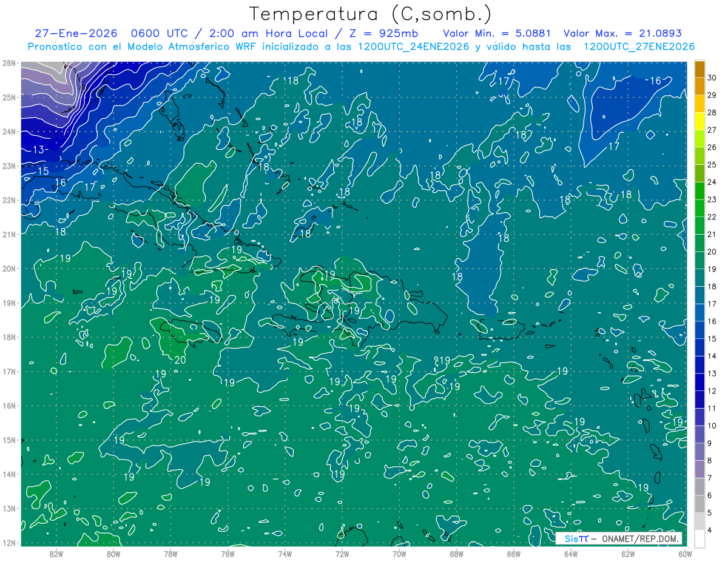This screenshot has width=728, height=562.
Task: Click the longitude axis label "60W"
Action: coord(685,554)
